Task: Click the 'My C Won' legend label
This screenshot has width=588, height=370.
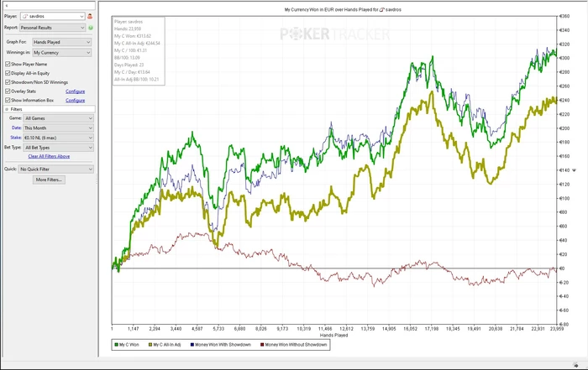Action: (x=129, y=345)
